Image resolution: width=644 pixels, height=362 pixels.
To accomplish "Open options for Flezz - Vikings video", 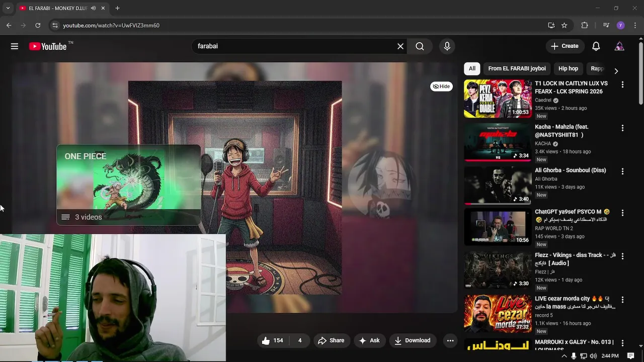I will coord(622,256).
